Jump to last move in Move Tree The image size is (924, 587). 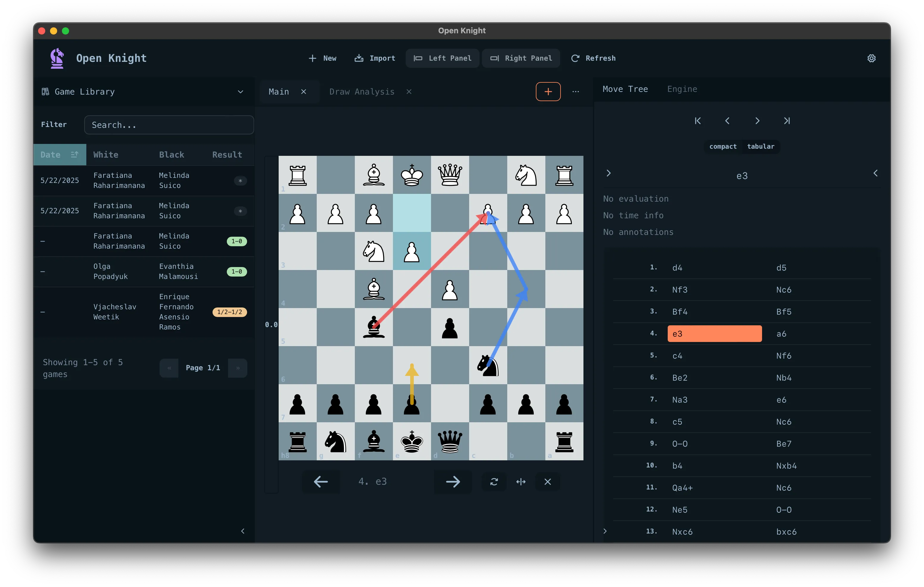coord(787,121)
